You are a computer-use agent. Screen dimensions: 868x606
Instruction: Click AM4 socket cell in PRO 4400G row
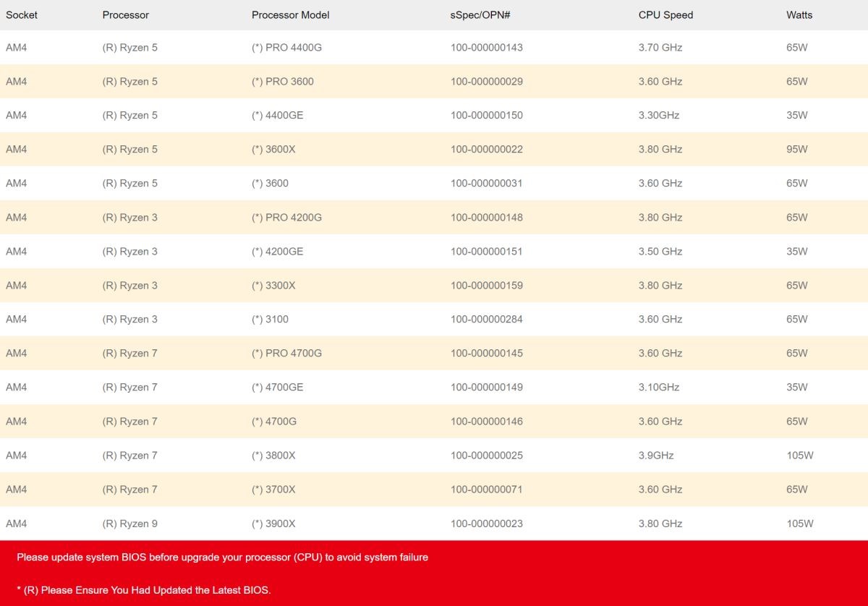click(x=16, y=48)
